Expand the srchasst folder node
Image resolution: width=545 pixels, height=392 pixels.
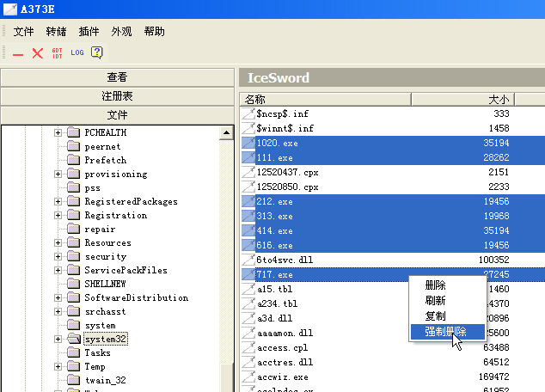[x=58, y=312]
